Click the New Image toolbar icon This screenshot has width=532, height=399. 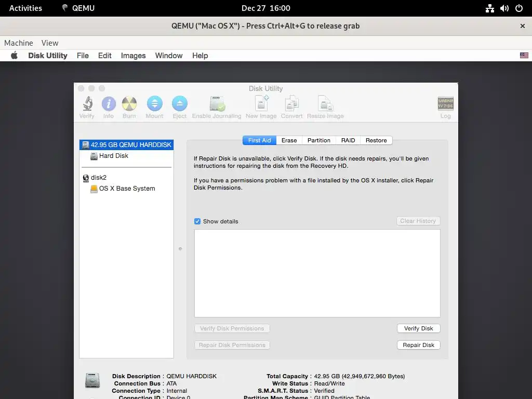tap(262, 103)
